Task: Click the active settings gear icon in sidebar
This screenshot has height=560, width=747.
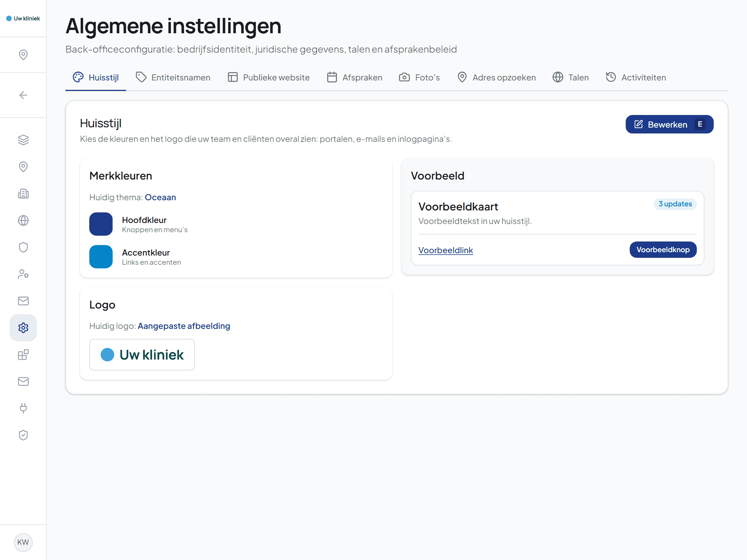Action: click(x=23, y=328)
